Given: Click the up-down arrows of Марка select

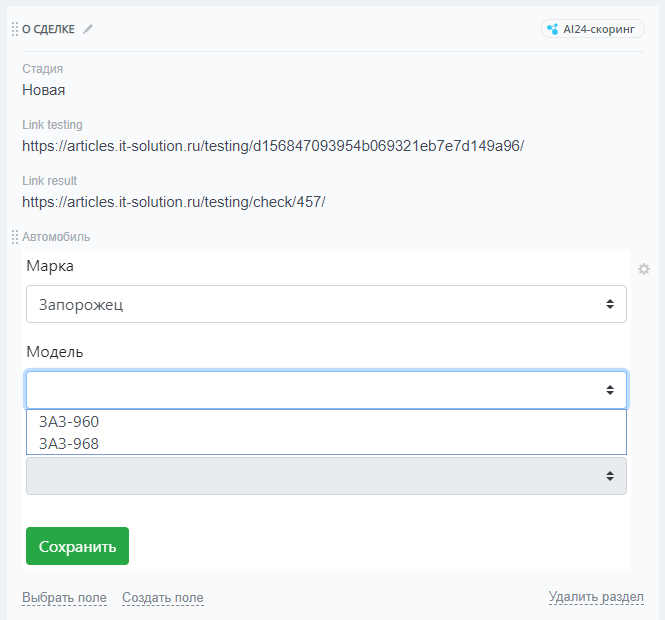Looking at the screenshot, I should tap(610, 304).
